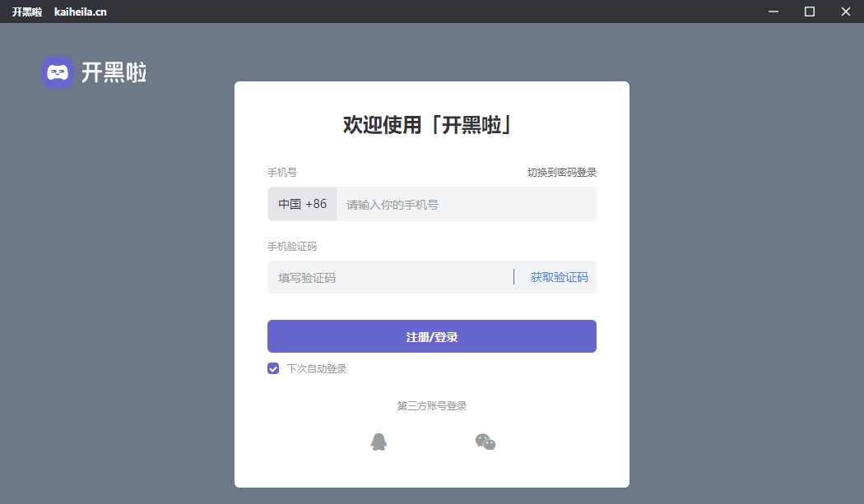
Task: Click the 第三方账号登录 section label
Action: pyautogui.click(x=432, y=406)
